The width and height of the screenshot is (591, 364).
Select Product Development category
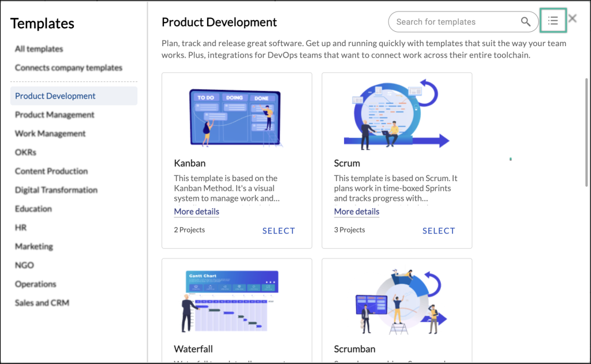74,96
